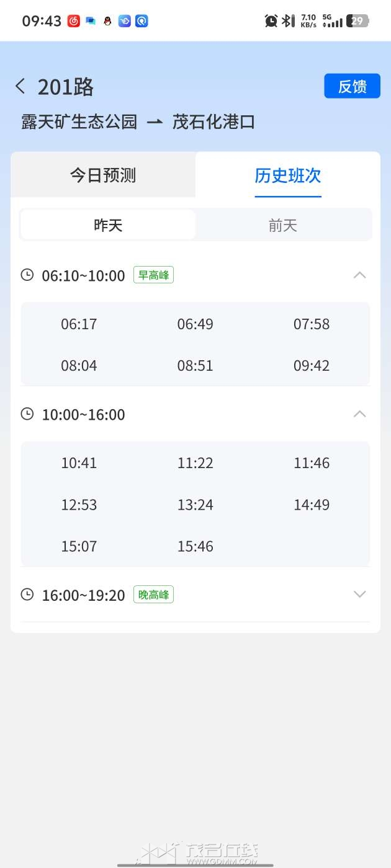Viewport: 391px width, 868px height.
Task: Expand the 16:00~19:20 section
Action: 359,594
